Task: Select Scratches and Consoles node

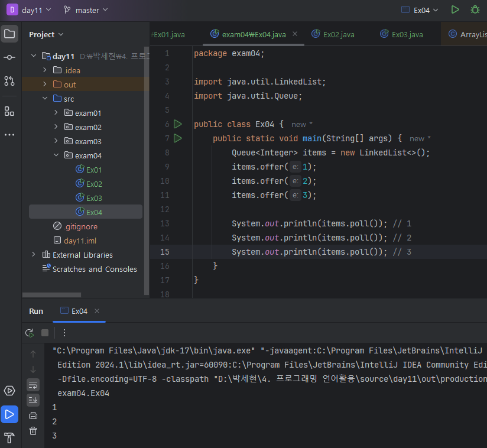Action: 89,269
